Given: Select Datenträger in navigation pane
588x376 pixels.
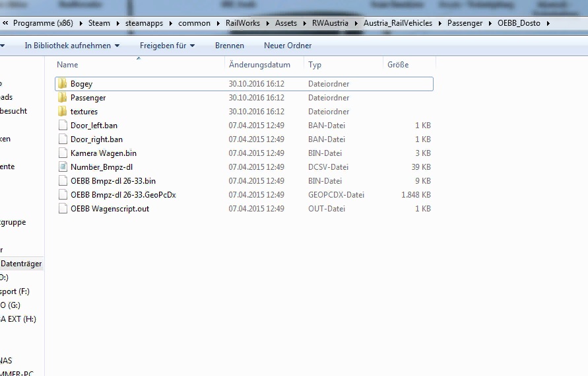Looking at the screenshot, I should pyautogui.click(x=21, y=264).
